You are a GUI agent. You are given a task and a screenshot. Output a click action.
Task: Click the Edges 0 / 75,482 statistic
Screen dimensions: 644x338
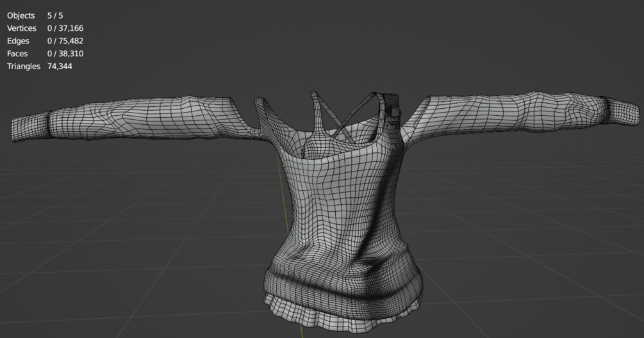pyautogui.click(x=45, y=41)
